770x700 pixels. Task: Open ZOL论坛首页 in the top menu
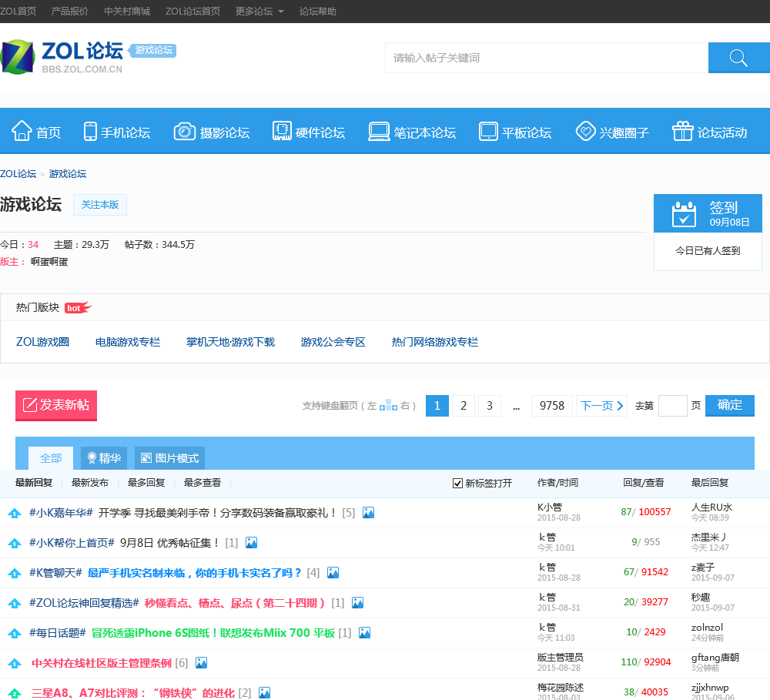click(x=192, y=12)
